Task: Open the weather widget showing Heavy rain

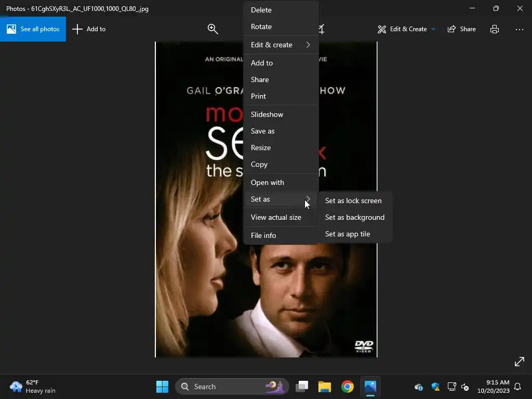Action: tap(33, 387)
